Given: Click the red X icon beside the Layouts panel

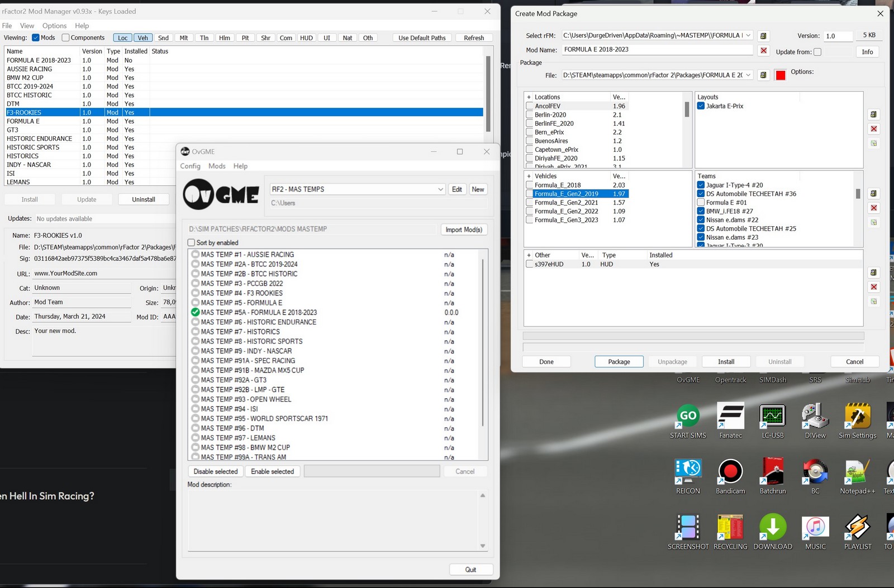Looking at the screenshot, I should click(x=873, y=129).
